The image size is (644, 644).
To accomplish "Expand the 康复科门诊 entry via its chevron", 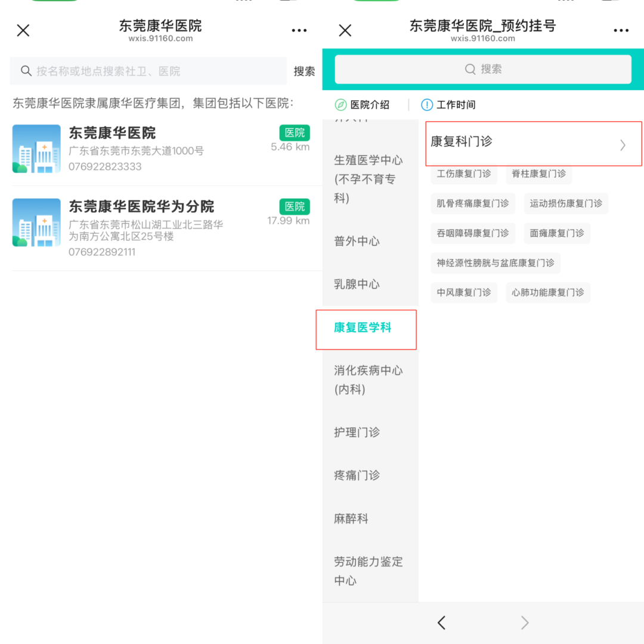I will [x=622, y=144].
